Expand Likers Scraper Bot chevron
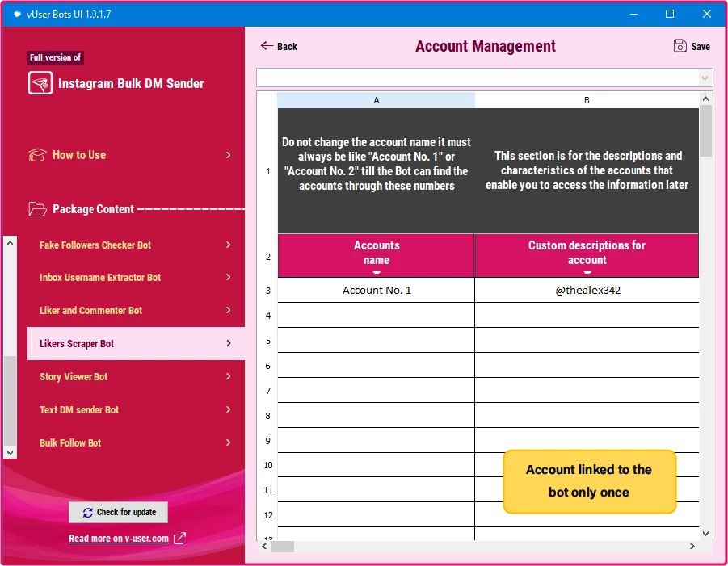 click(229, 343)
